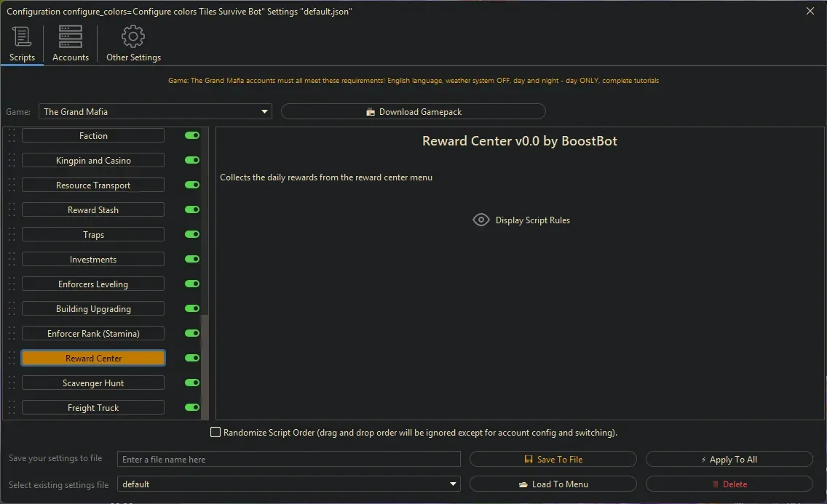Image resolution: width=827 pixels, height=504 pixels.
Task: Switch to the Accounts tab
Action: click(x=70, y=44)
